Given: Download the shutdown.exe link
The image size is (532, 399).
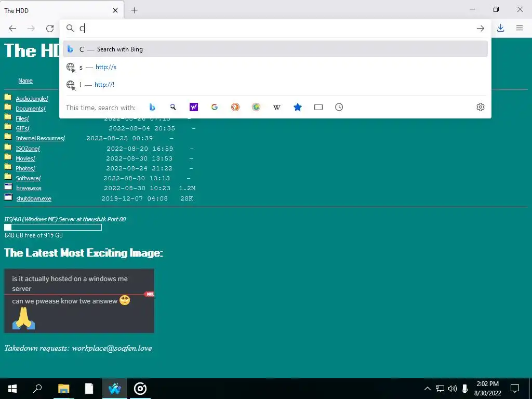Looking at the screenshot, I should point(34,198).
